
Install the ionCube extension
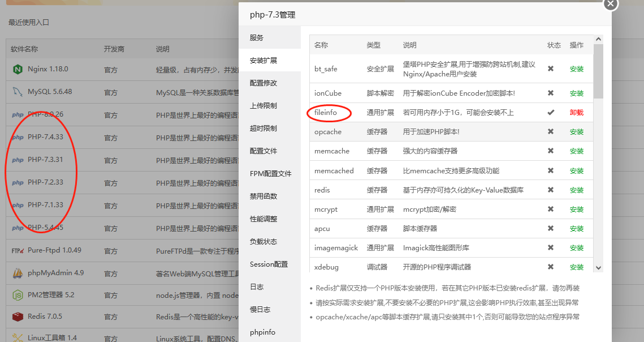point(577,93)
